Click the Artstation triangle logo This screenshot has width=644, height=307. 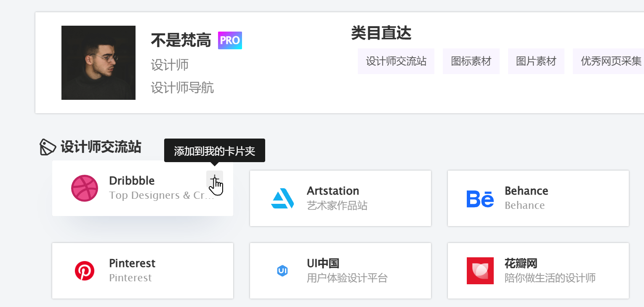(x=282, y=198)
